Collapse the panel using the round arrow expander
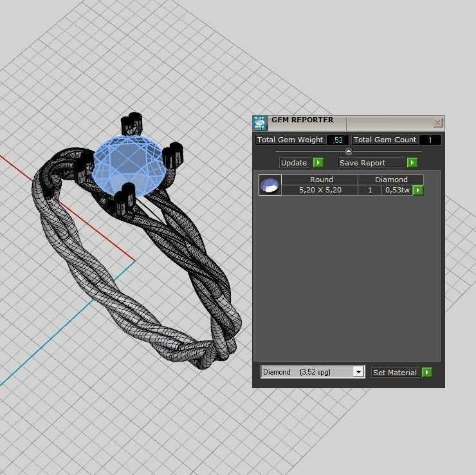The image size is (476, 475). (349, 151)
